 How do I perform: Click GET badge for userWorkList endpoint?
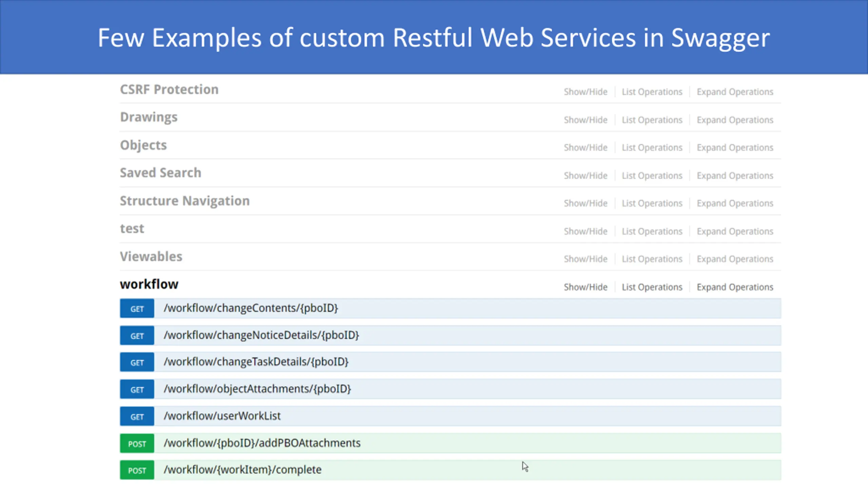tap(137, 416)
